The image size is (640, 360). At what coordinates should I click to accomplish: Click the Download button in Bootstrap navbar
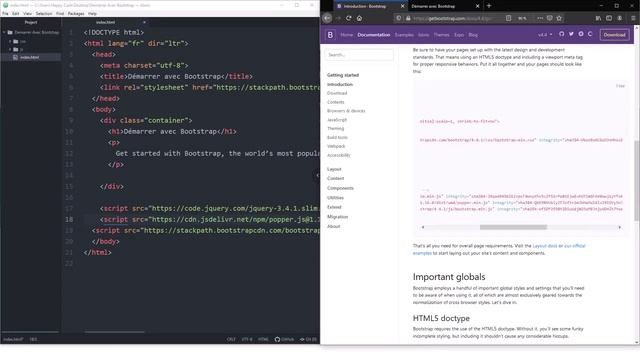point(614,35)
